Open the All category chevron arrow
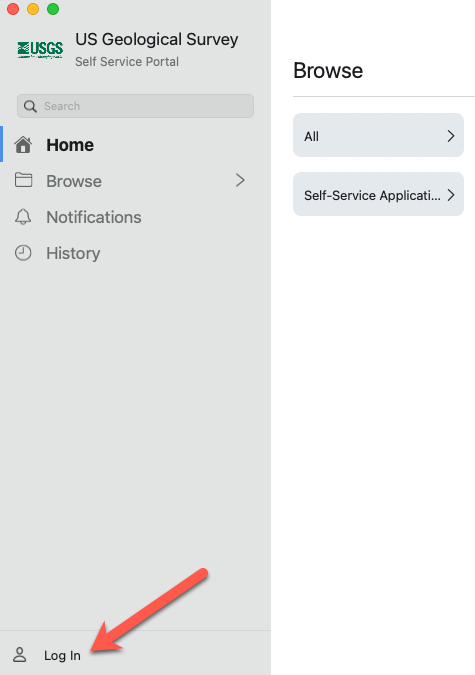 [451, 136]
